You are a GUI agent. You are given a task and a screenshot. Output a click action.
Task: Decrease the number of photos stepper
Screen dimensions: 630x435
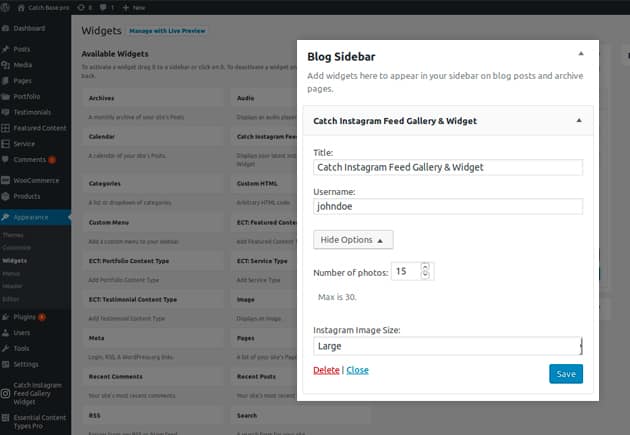425,275
